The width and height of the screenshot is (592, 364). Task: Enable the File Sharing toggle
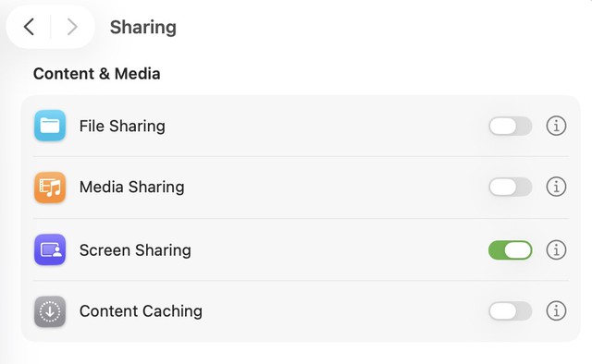(x=511, y=126)
